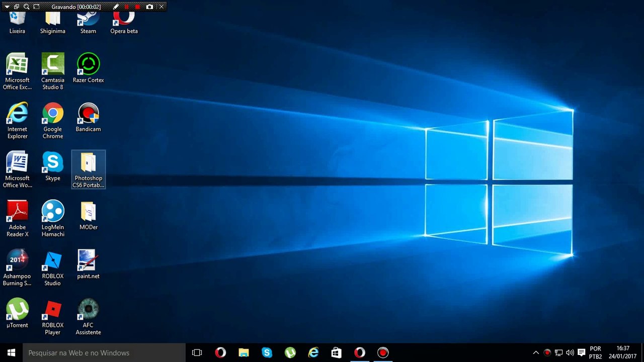Viewport: 644px width, 362px height.
Task: Open Microsoft Office Excel shortcut
Action: click(x=18, y=71)
